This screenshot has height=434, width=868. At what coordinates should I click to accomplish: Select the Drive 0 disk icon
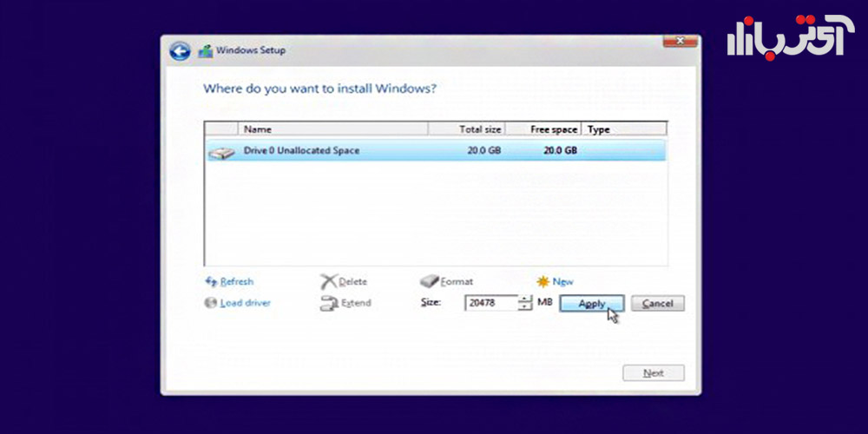click(221, 153)
